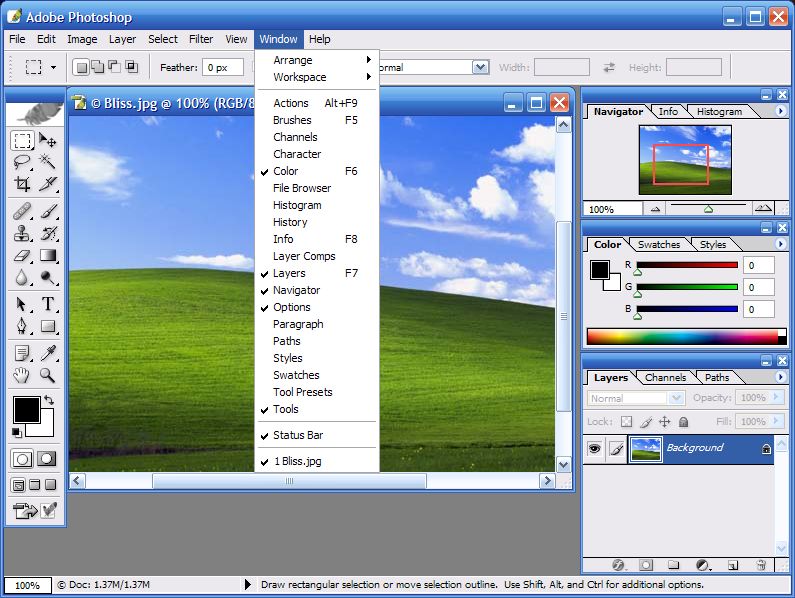This screenshot has height=598, width=795.
Task: Select the Lasso tool
Action: pos(22,162)
